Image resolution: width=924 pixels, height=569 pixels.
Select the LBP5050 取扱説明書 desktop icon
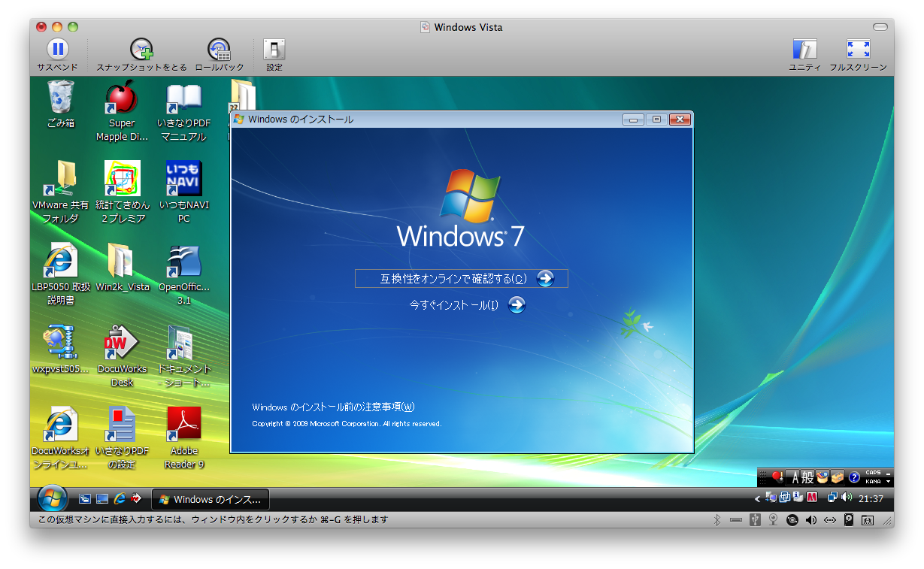pos(61,275)
